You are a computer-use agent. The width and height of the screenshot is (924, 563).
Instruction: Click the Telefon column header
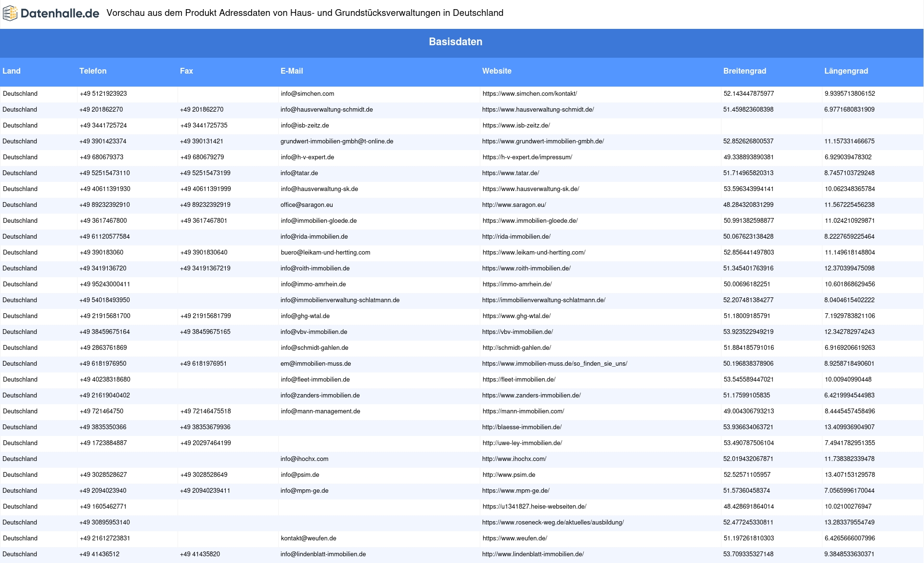93,71
